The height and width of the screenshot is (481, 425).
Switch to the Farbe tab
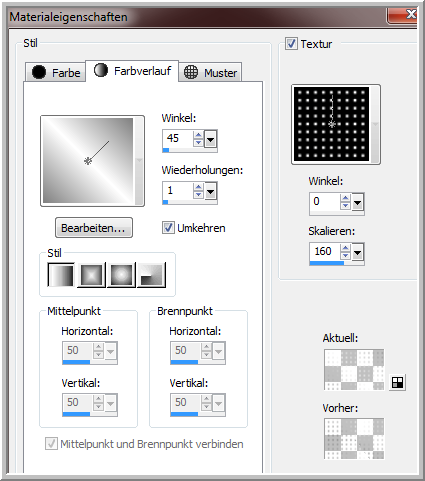coord(55,72)
